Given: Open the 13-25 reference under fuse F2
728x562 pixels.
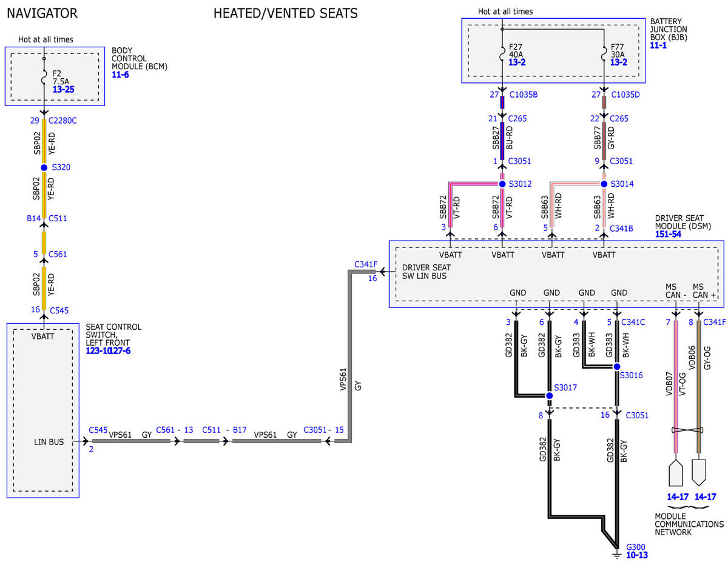Looking at the screenshot, I should [x=64, y=89].
